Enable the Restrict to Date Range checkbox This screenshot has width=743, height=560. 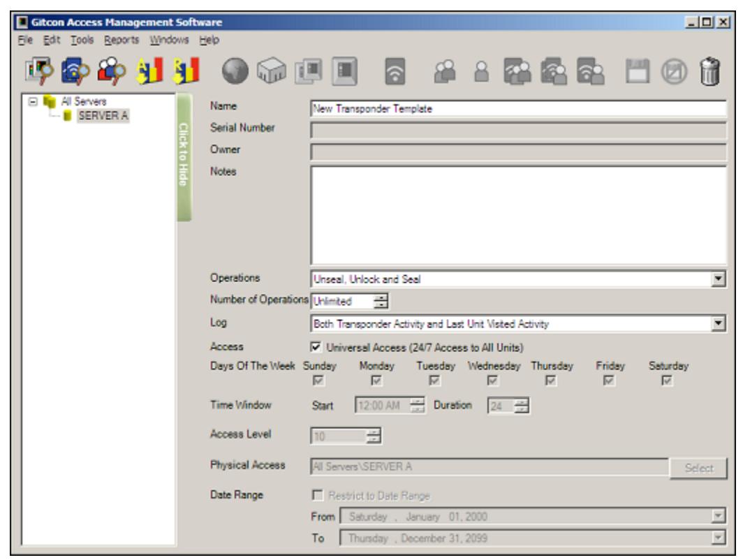tap(317, 495)
